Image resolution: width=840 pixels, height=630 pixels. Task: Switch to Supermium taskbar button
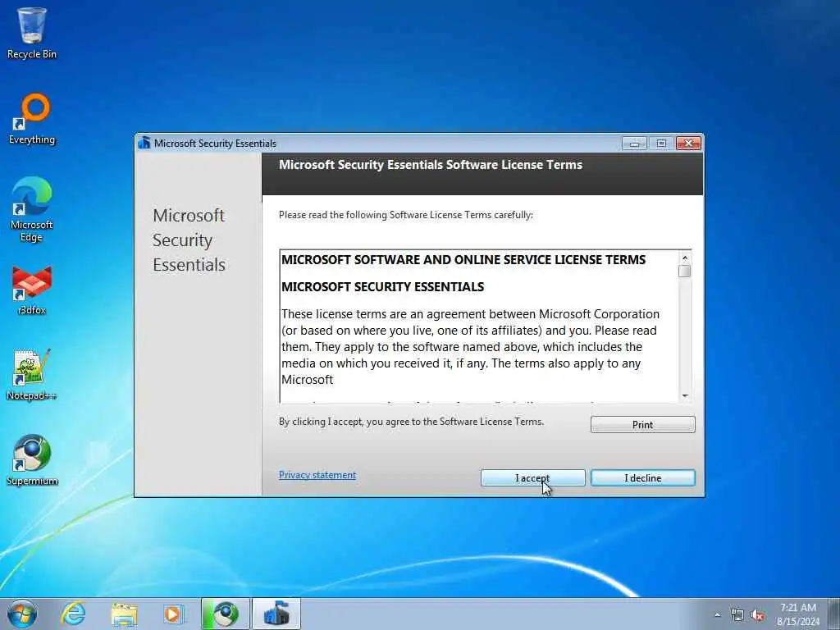[226, 614]
